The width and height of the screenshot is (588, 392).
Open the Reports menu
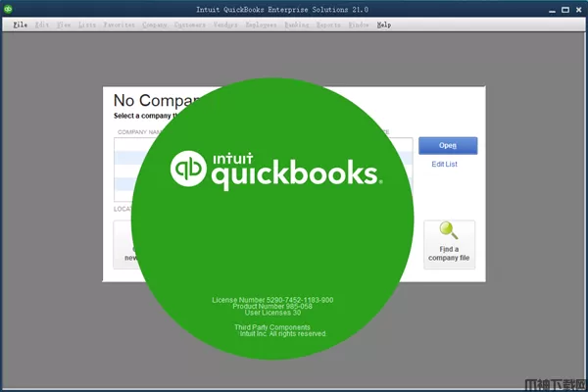328,24
